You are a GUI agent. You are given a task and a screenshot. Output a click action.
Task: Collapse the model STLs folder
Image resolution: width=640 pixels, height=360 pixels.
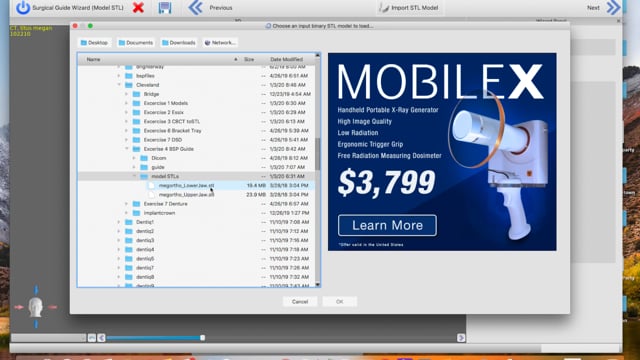(x=134, y=176)
